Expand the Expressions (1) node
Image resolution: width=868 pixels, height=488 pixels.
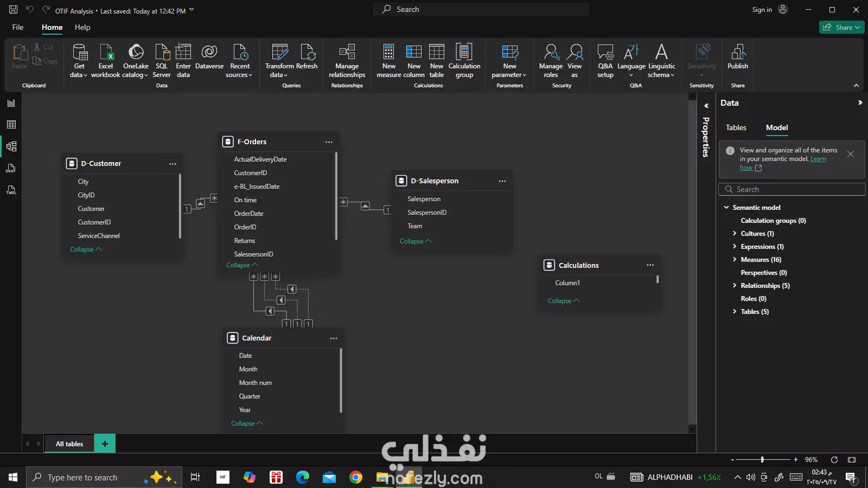point(735,247)
